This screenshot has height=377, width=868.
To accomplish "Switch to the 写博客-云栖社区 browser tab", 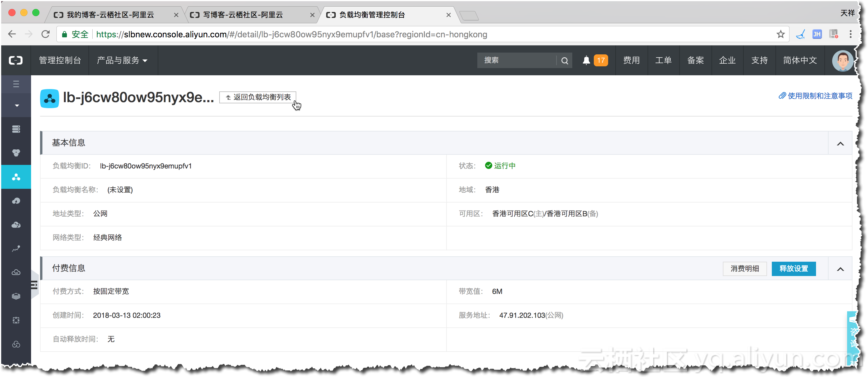I will point(243,15).
